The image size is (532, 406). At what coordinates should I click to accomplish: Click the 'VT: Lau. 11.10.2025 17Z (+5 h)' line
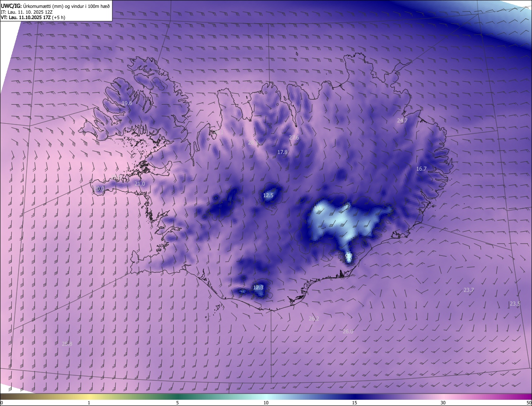pos(33,17)
